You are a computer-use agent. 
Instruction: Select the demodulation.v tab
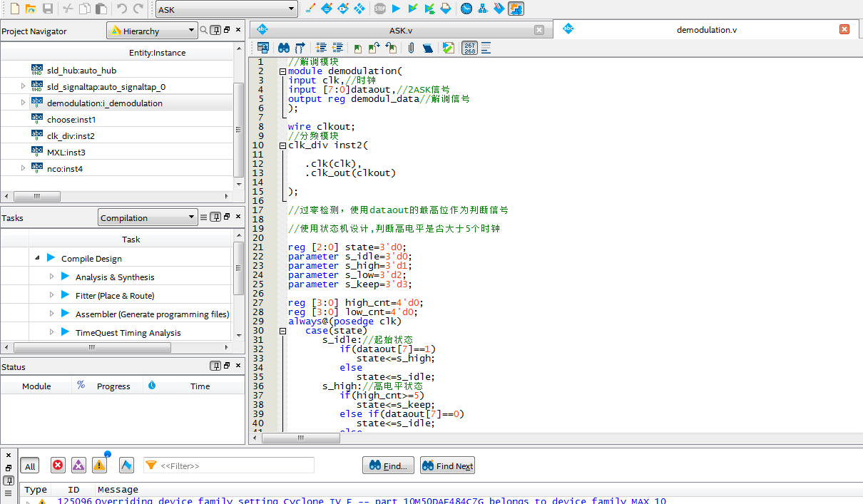tap(706, 30)
